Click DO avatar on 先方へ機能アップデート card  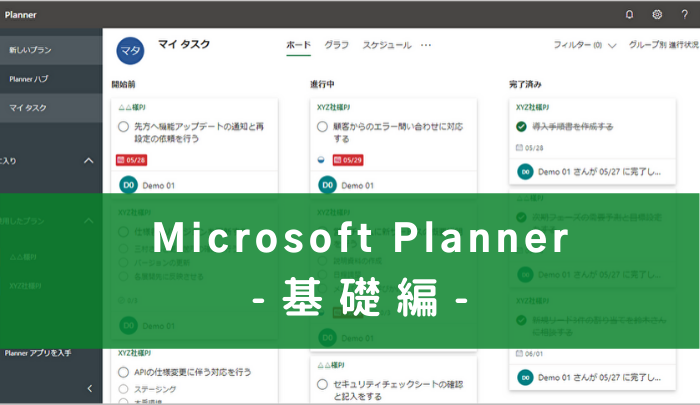(129, 185)
